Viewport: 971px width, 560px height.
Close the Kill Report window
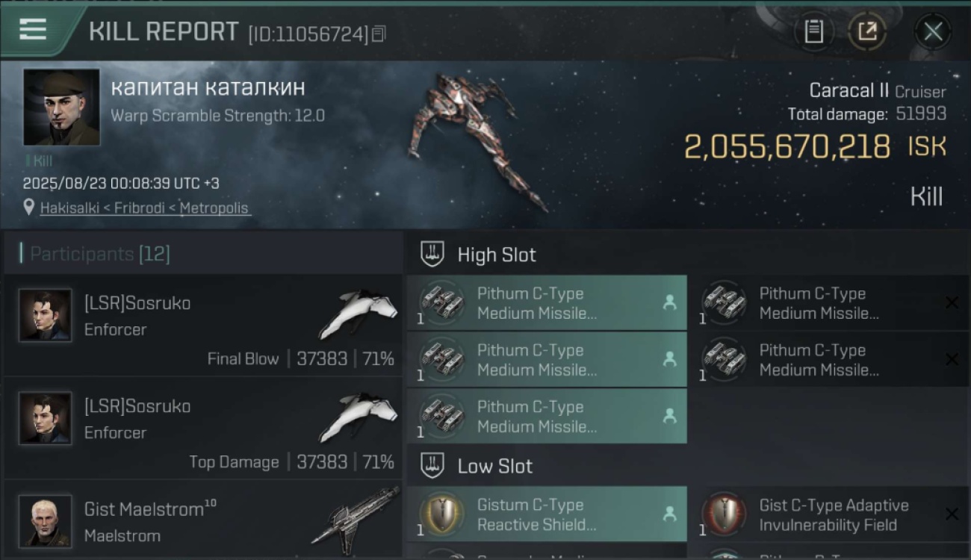[933, 31]
